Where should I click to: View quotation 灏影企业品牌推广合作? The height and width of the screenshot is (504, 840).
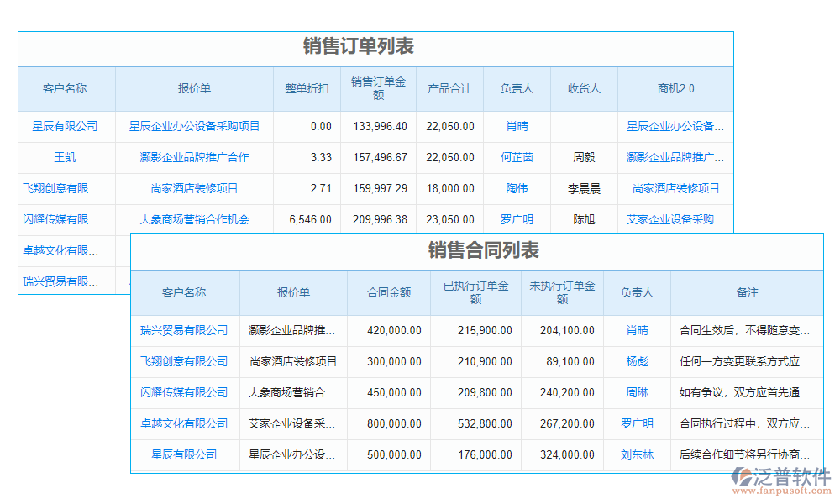click(195, 157)
